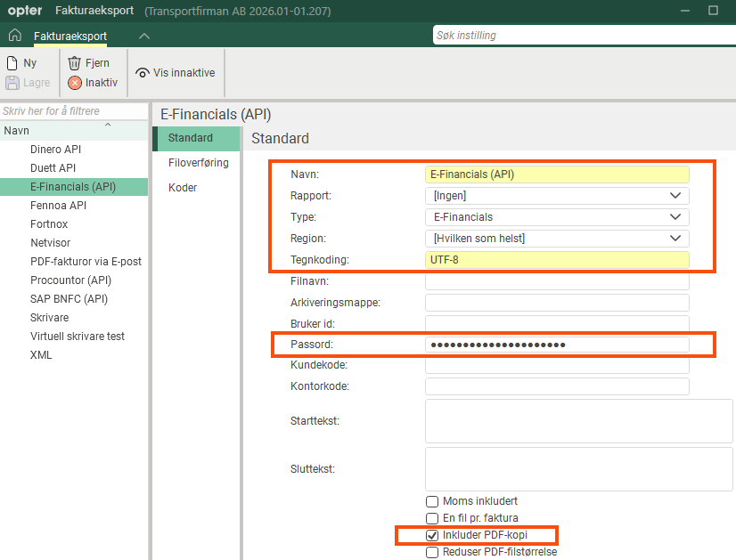Image resolution: width=736 pixels, height=560 pixels.
Task: Open the Rapport dropdown
Action: 557,196
